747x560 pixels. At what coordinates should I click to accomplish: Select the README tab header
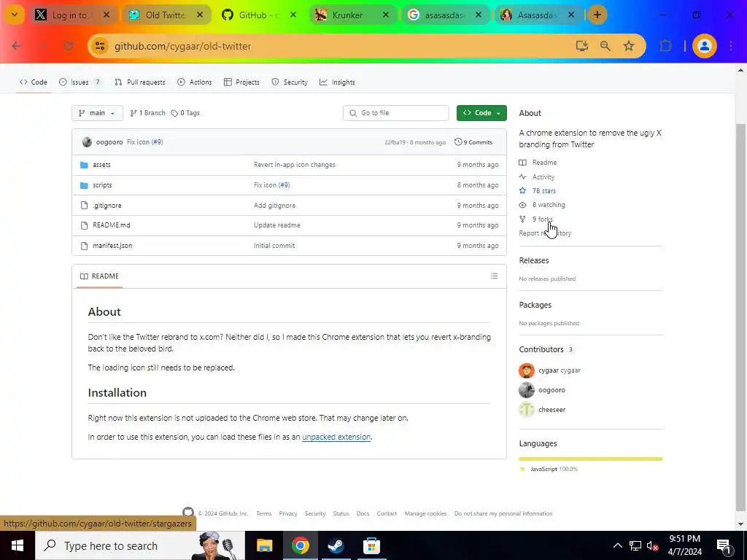pos(99,276)
